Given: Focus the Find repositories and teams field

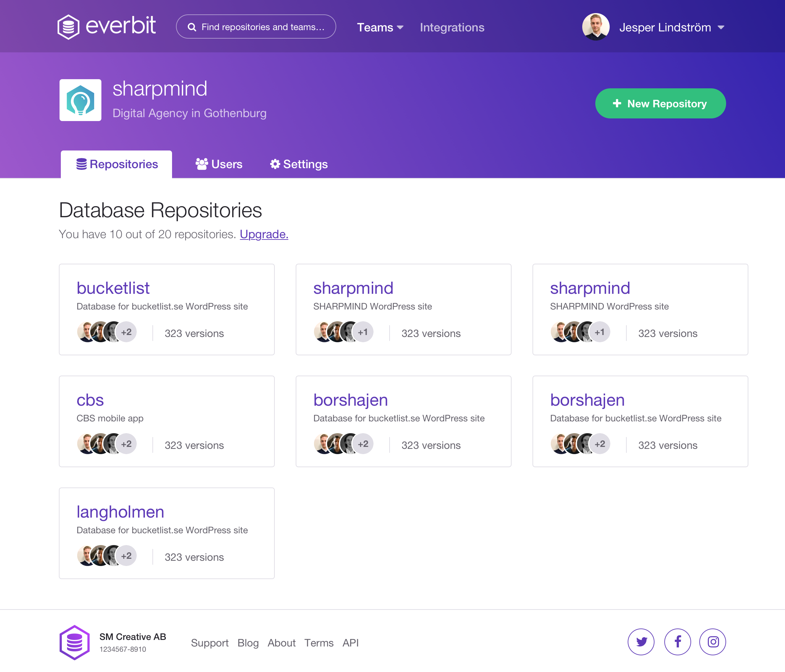Looking at the screenshot, I should (x=262, y=27).
